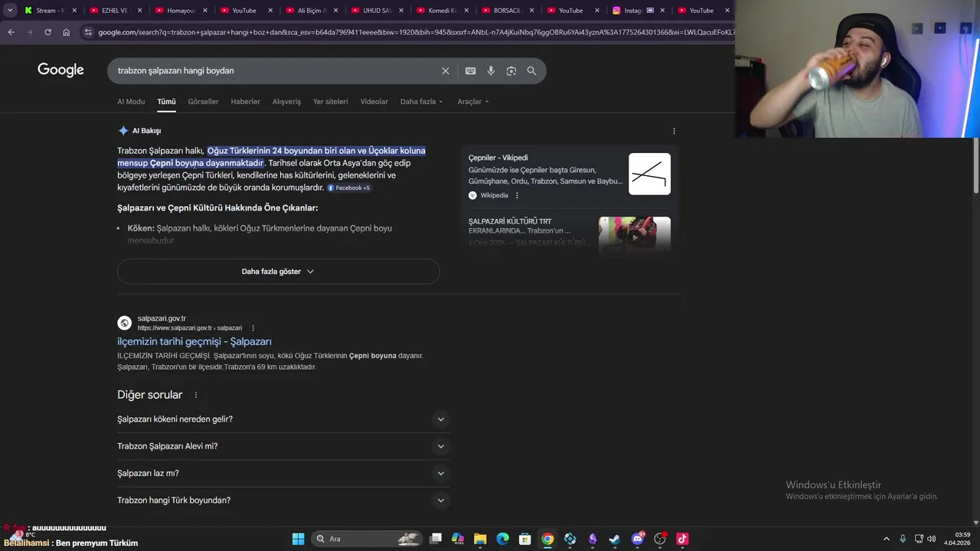This screenshot has height=551, width=980.
Task: Select the Alışveriş results tab
Action: click(x=286, y=102)
